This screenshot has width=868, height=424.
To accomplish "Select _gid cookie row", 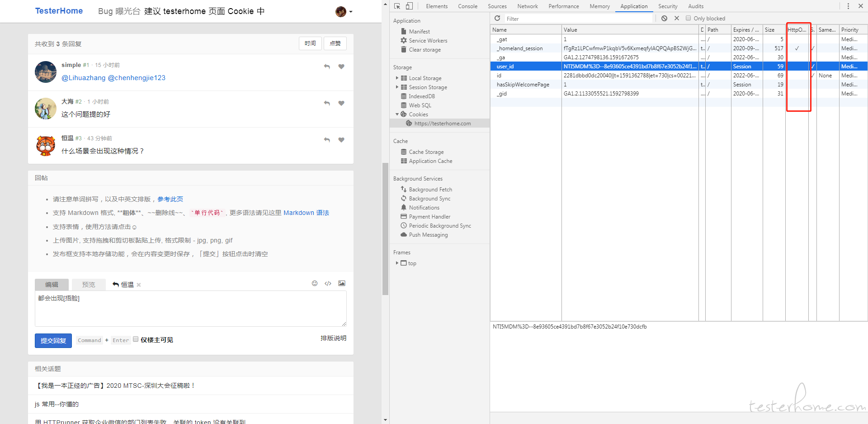I will click(x=679, y=93).
